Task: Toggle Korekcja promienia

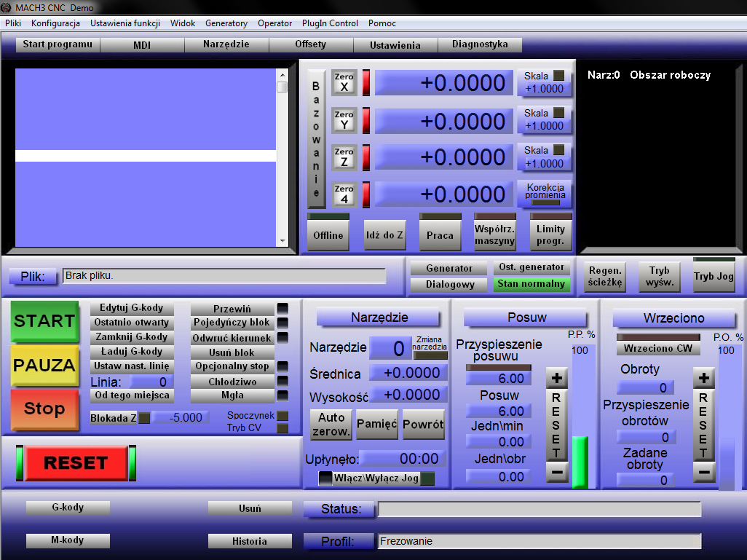Action: click(545, 194)
